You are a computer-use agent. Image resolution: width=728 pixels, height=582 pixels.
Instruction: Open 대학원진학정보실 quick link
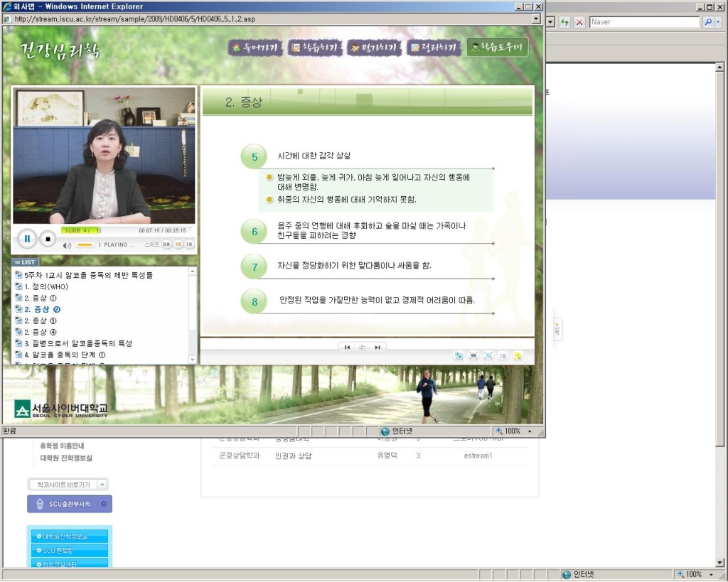coord(70,537)
